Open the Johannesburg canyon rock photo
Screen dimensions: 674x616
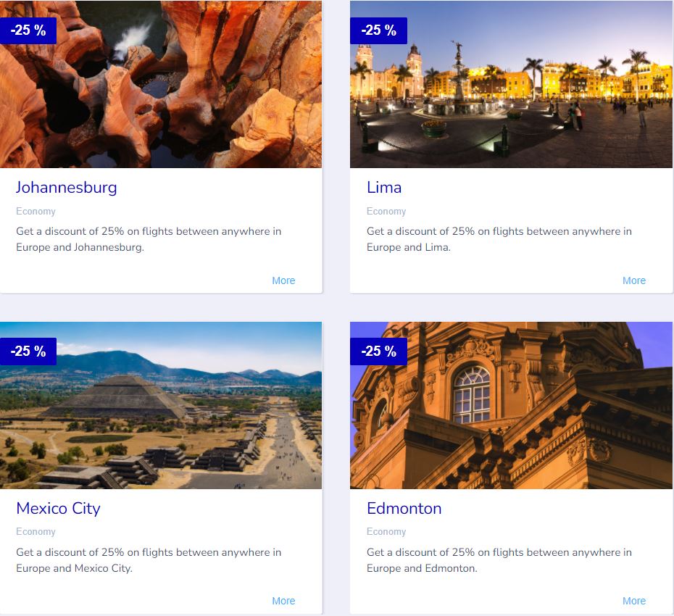pos(161,84)
